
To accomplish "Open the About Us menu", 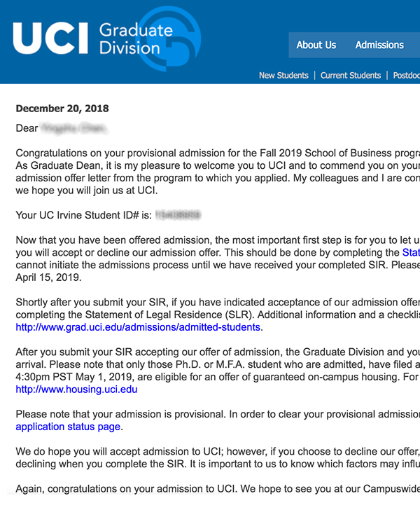I will (316, 45).
